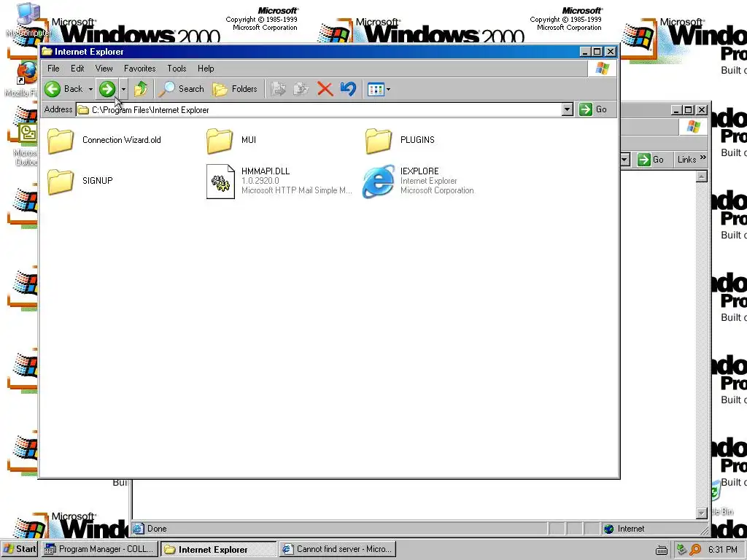Click the Copy To toolbar icon
Image resolution: width=747 pixels, height=560 pixels.
[301, 88]
